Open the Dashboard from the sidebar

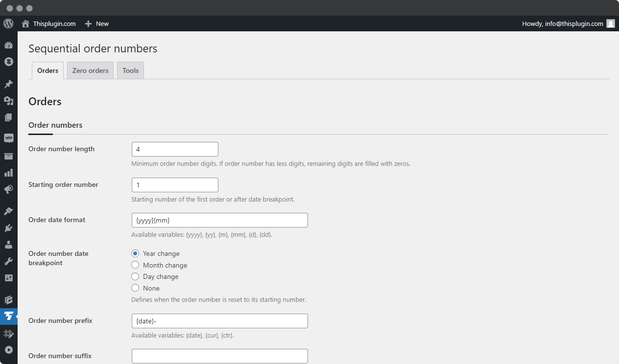click(x=8, y=45)
